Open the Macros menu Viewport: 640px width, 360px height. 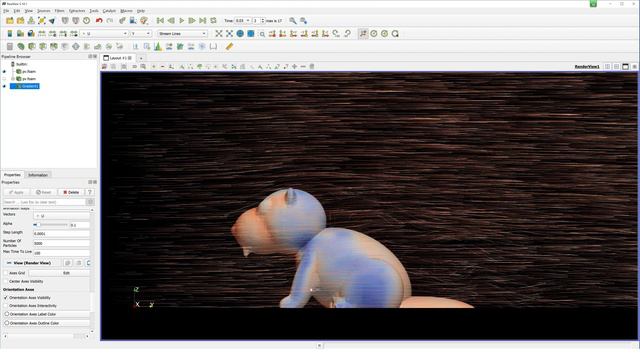[x=126, y=11]
